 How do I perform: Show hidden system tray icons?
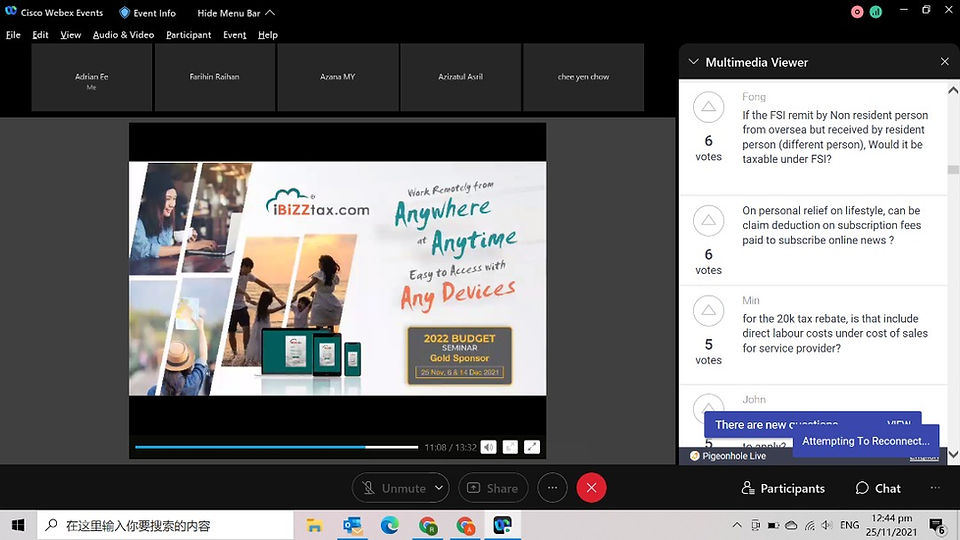click(737, 525)
